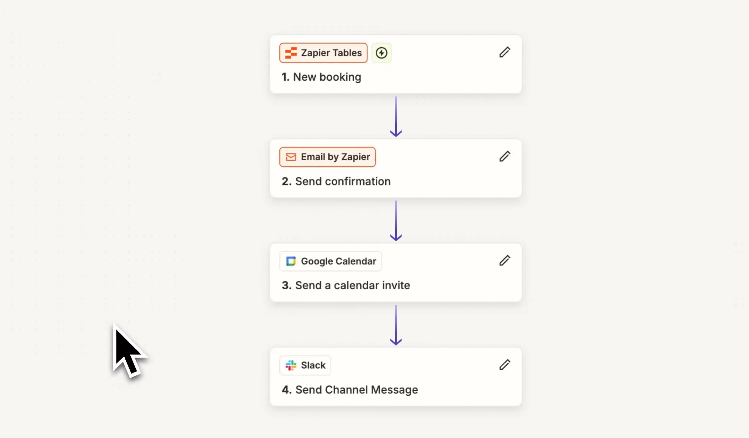Image resolution: width=749 pixels, height=438 pixels.
Task: Click the Zapier Tables app badge
Action: click(323, 53)
